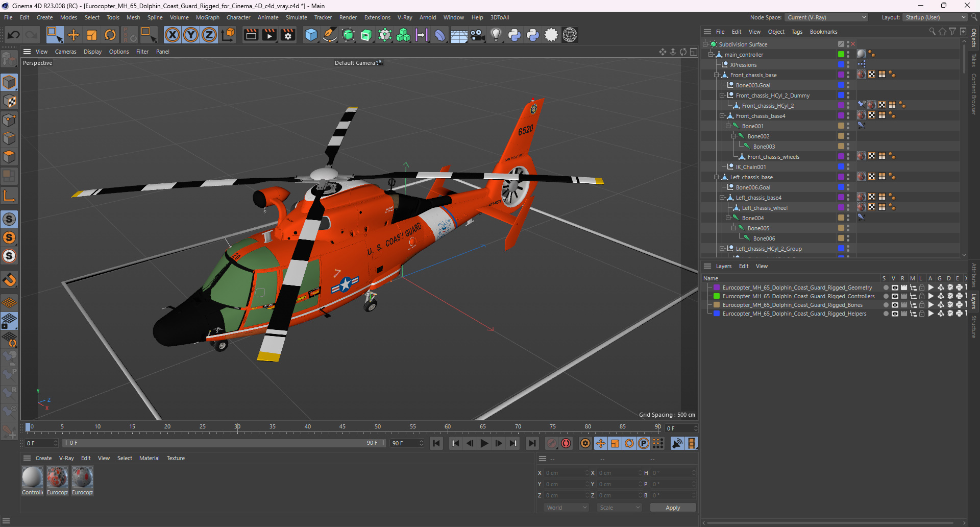Open the V-Ray menu
The width and height of the screenshot is (980, 527).
click(405, 17)
